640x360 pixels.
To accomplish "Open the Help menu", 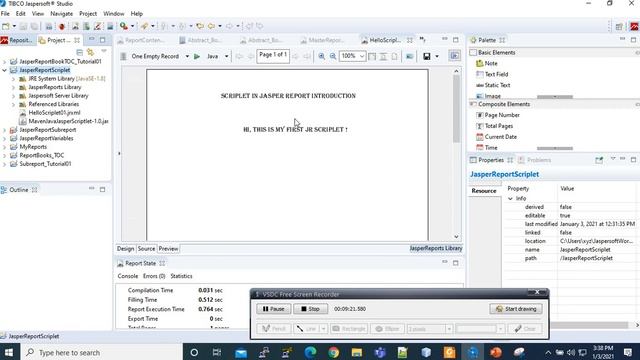I will point(137,13).
